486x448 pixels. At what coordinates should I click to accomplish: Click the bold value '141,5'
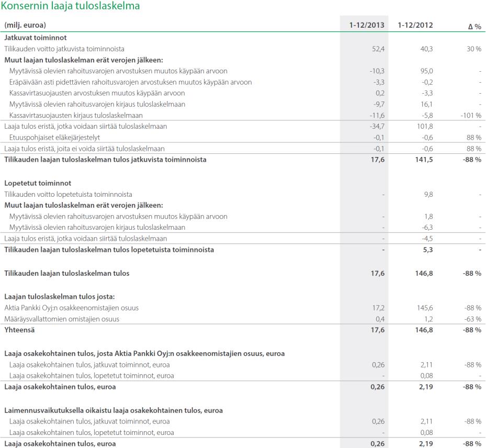424,159
